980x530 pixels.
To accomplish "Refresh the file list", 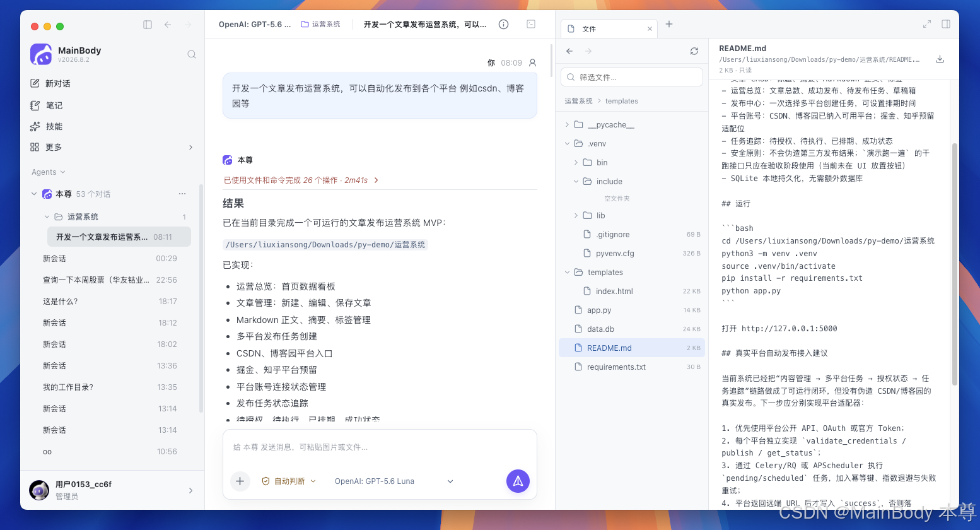I will click(x=694, y=51).
